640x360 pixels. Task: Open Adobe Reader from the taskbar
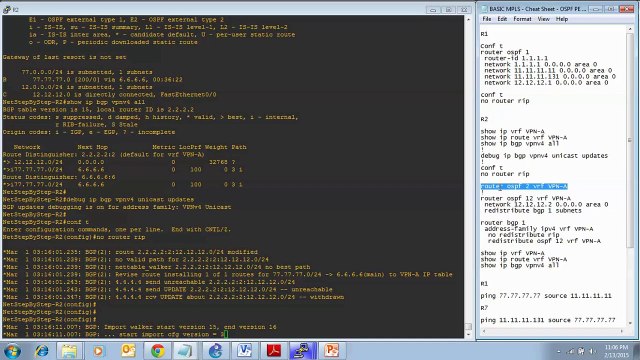[x=273, y=351]
